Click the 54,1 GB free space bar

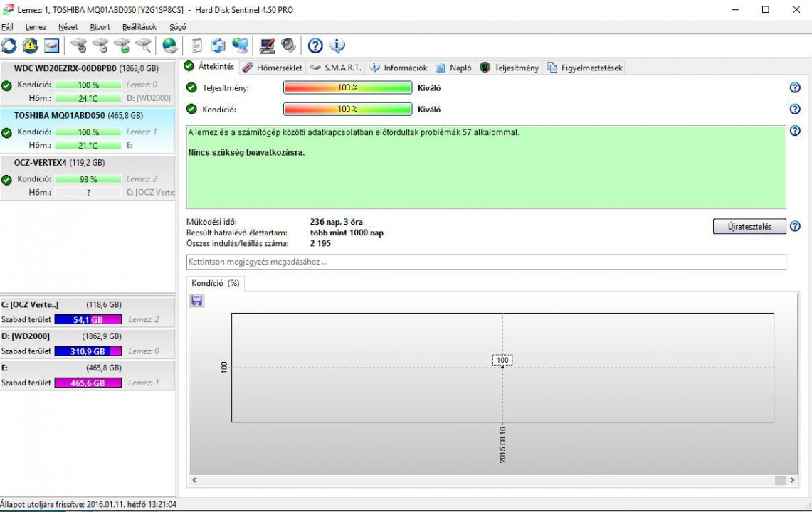[x=88, y=320]
